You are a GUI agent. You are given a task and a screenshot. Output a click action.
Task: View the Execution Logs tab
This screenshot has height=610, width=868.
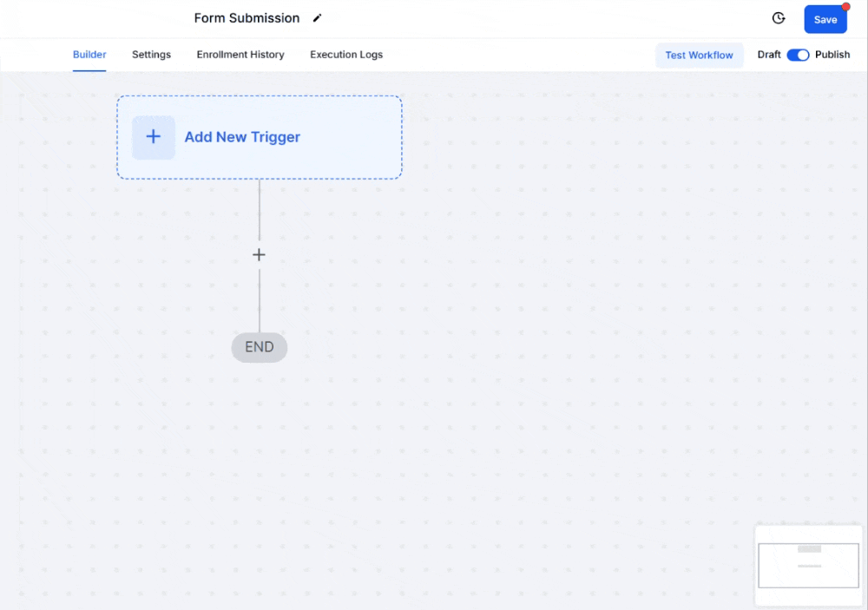[346, 55]
